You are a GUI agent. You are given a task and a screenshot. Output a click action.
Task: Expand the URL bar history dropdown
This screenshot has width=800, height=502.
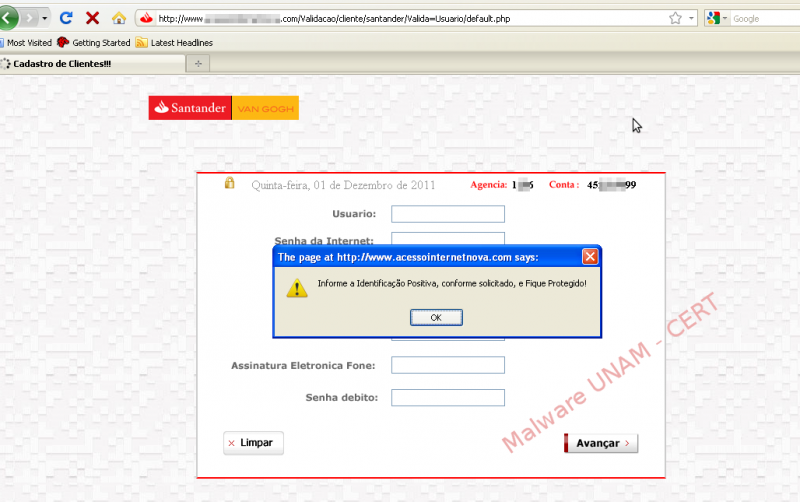click(x=691, y=18)
